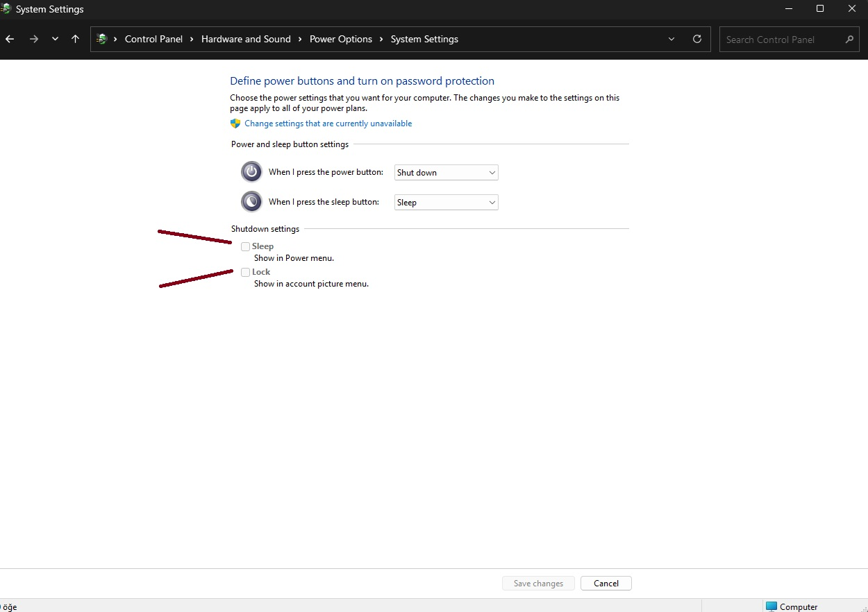The width and height of the screenshot is (868, 612).
Task: Select Hardware and Sound in the breadcrumb
Action: coord(246,40)
